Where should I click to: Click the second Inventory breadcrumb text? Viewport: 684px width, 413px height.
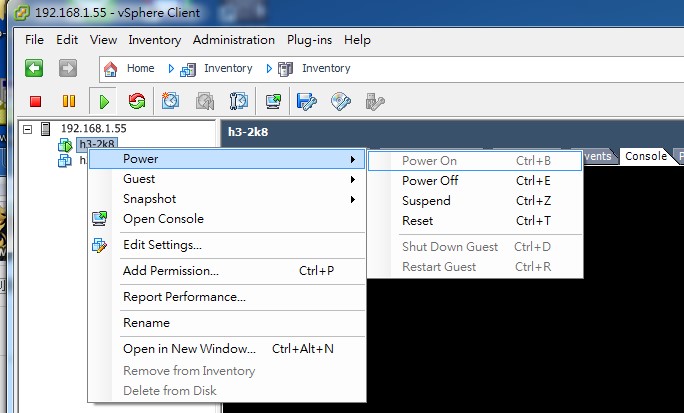click(326, 68)
